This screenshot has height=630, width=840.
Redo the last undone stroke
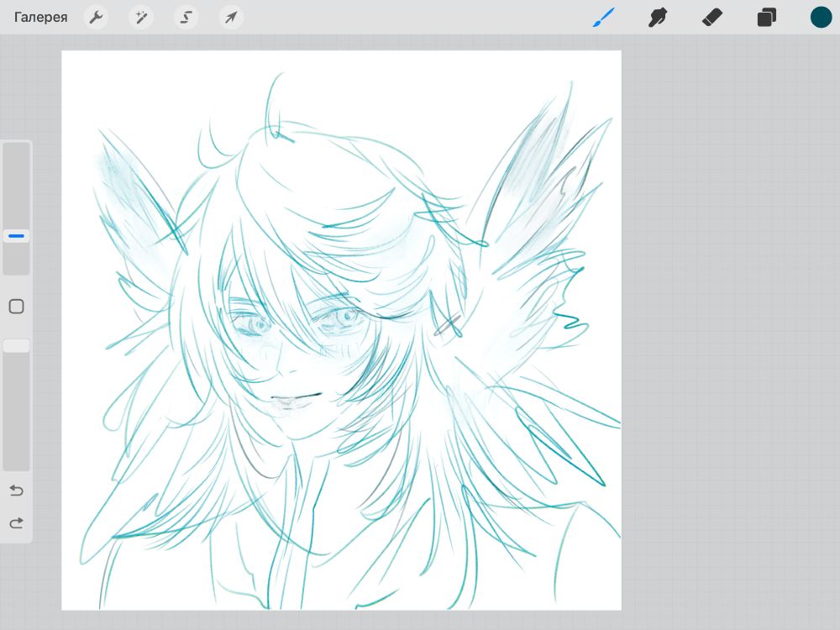(17, 522)
